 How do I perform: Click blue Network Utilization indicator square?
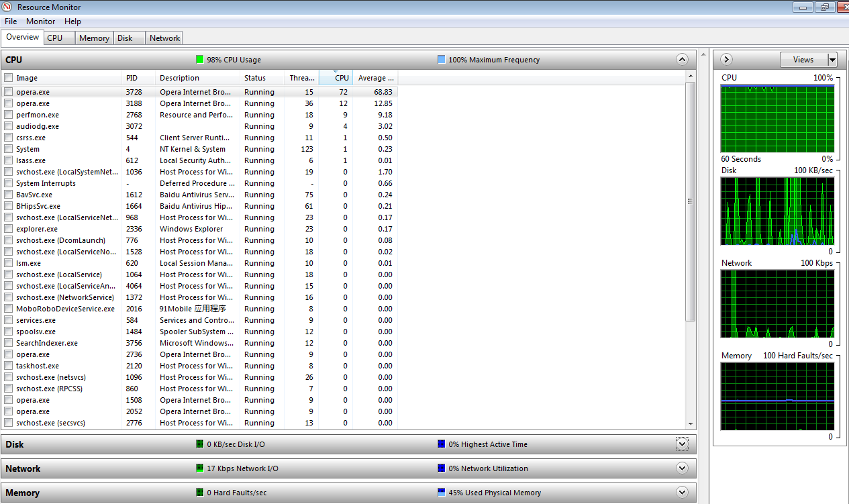click(441, 468)
